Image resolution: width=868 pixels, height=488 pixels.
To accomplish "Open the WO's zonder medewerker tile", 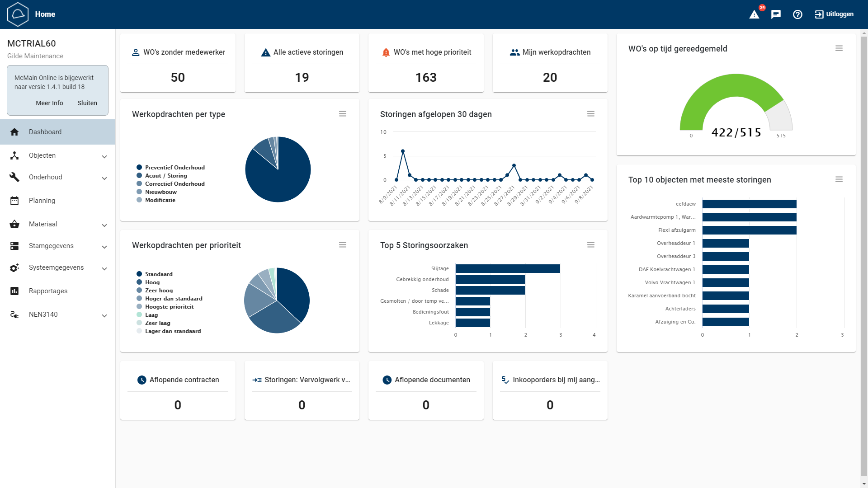I will tap(178, 63).
